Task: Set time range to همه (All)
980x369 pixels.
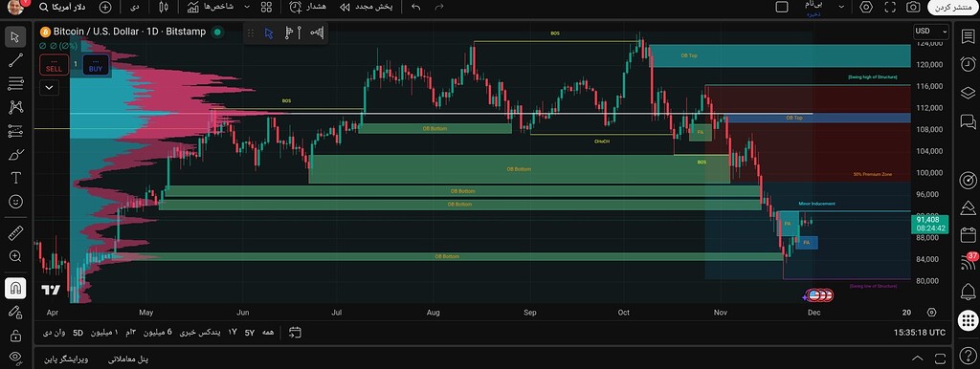Action: 268,332
